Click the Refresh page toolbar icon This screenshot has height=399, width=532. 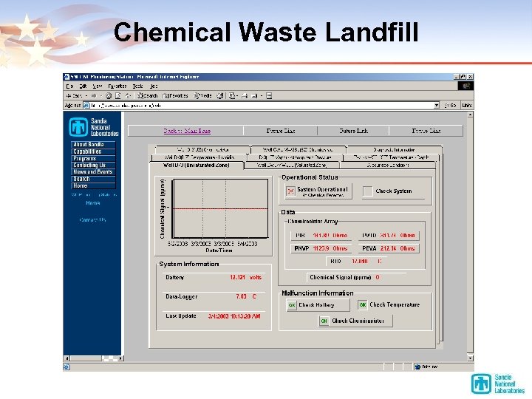(118, 95)
